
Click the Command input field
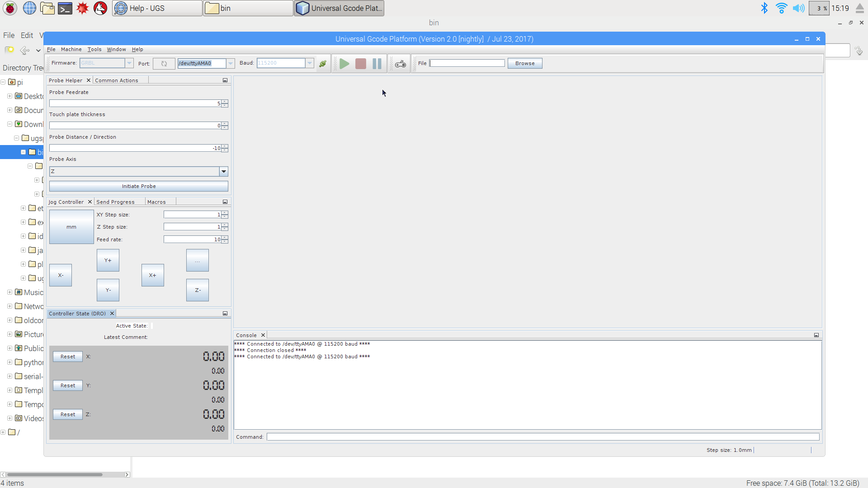pyautogui.click(x=543, y=437)
